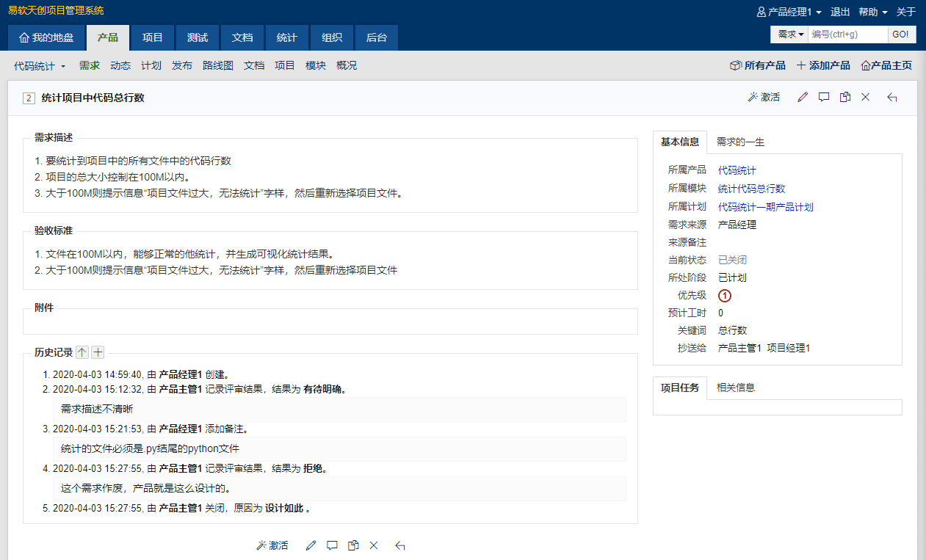Click 添加产品 add product link
The image size is (926, 560).
click(823, 65)
